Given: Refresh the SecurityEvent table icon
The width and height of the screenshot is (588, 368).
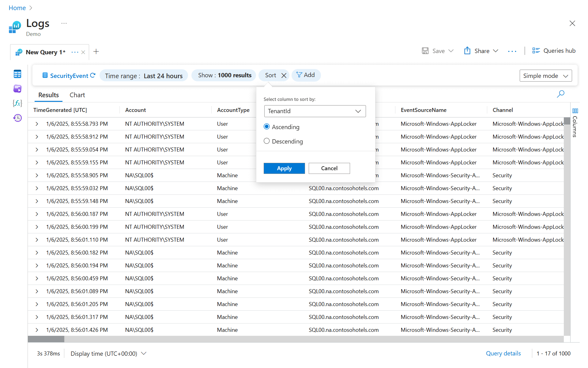Looking at the screenshot, I should (x=93, y=75).
